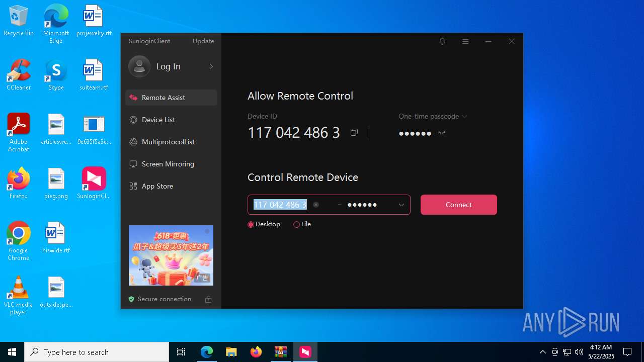Open the Action Center notifications
The image size is (644, 362).
click(x=627, y=352)
